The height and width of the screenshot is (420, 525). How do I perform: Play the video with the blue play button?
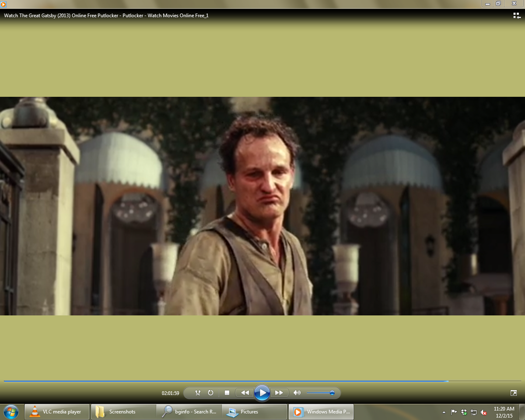pos(262,393)
